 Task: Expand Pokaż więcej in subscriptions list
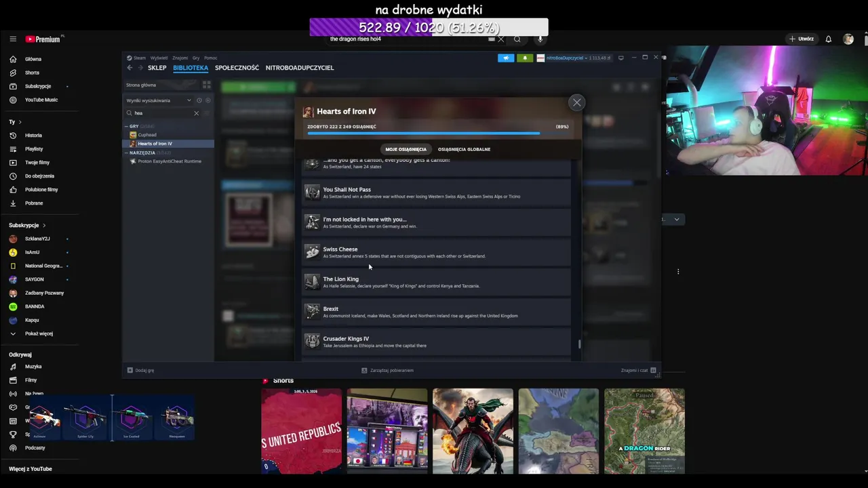tap(39, 333)
